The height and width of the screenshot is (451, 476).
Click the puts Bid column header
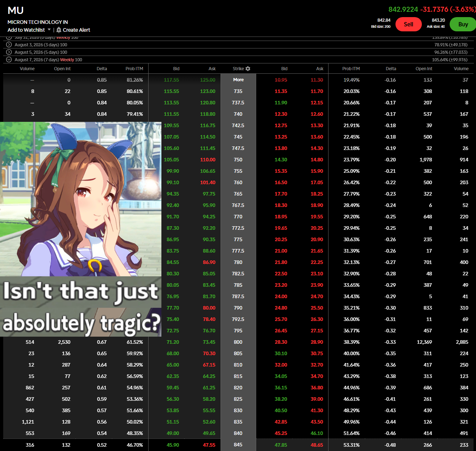click(284, 69)
